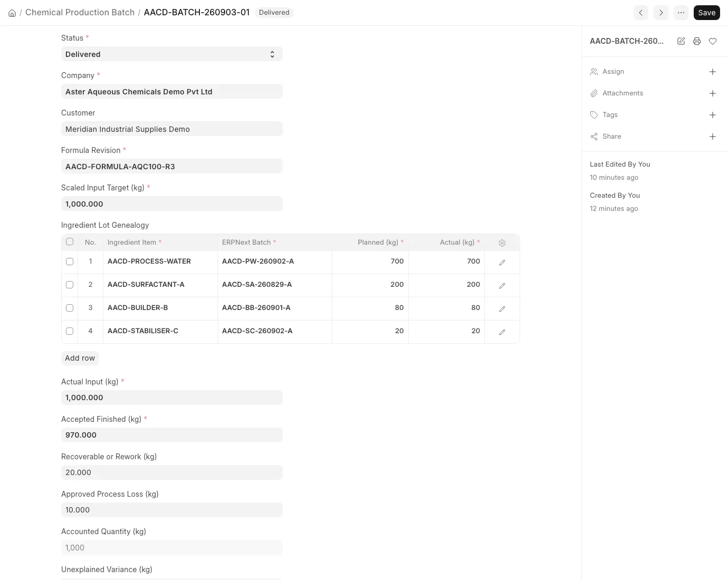Click ERPNext Batch cell AACD-PW-260902-A

point(275,262)
